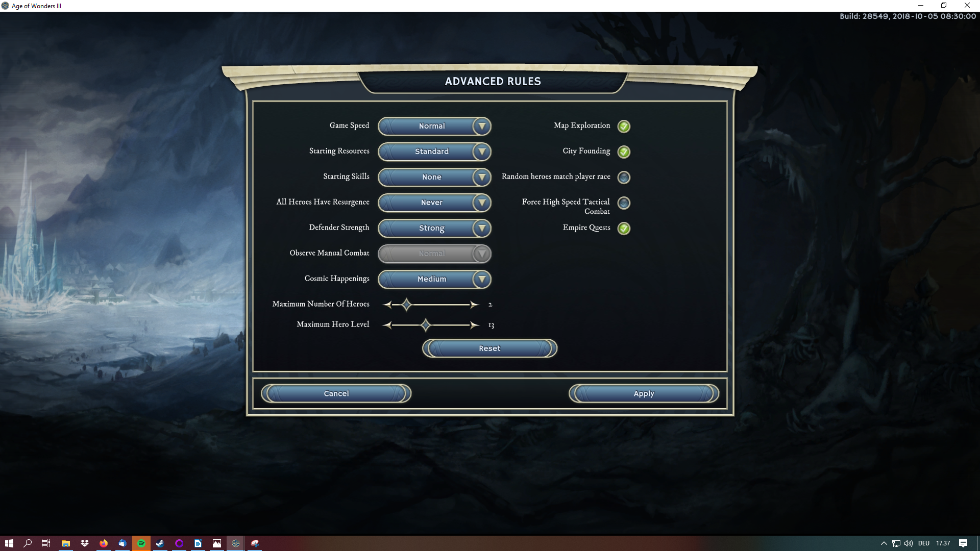980x551 pixels.
Task: Uncheck the Empire Quests option
Action: click(x=624, y=228)
